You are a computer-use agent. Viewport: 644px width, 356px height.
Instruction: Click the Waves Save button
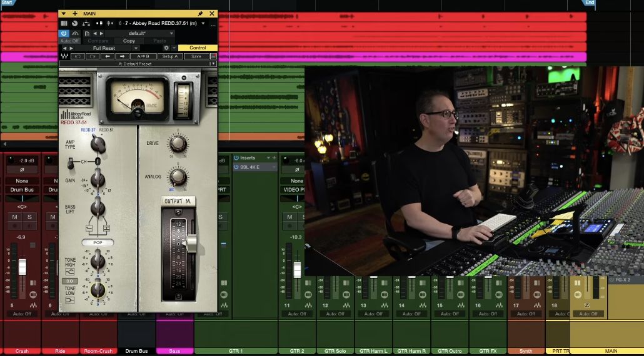pos(196,56)
